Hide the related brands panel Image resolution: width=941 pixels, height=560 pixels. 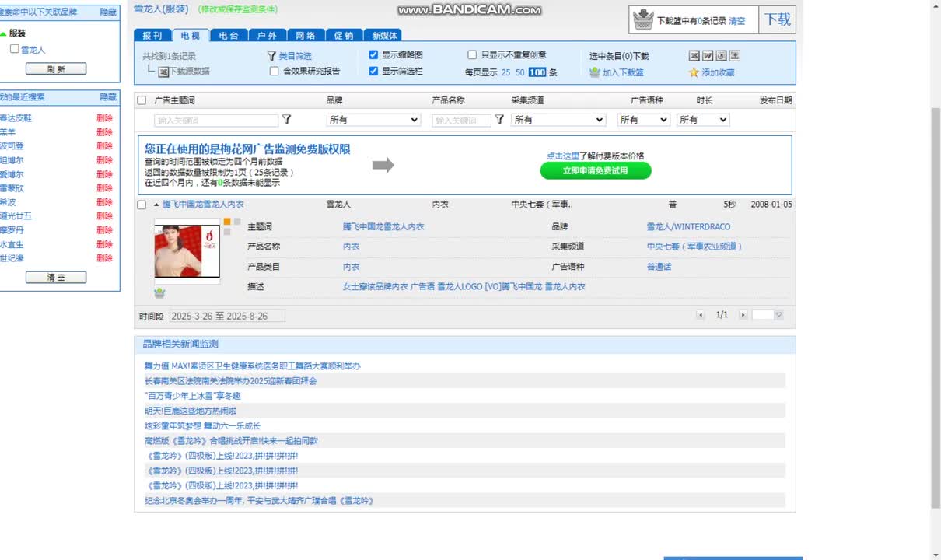click(108, 12)
